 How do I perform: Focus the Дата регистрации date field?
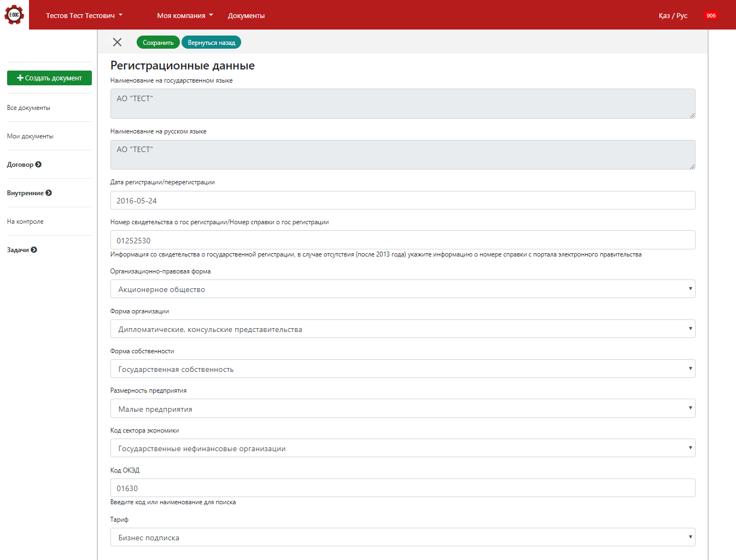pyautogui.click(x=402, y=201)
